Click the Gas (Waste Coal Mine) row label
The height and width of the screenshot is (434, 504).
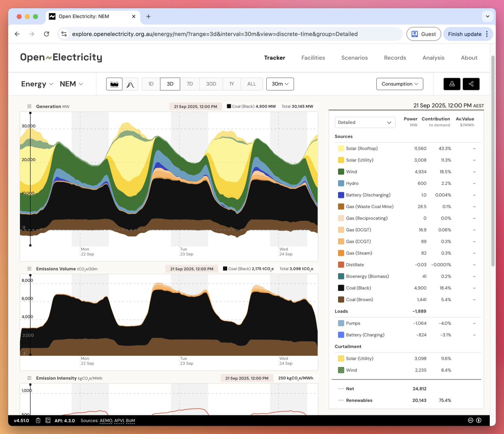click(370, 207)
